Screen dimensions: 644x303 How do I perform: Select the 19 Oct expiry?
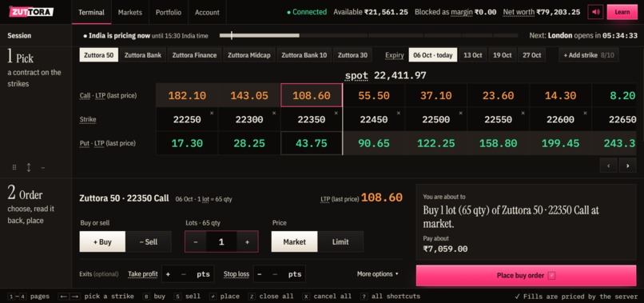tap(503, 55)
